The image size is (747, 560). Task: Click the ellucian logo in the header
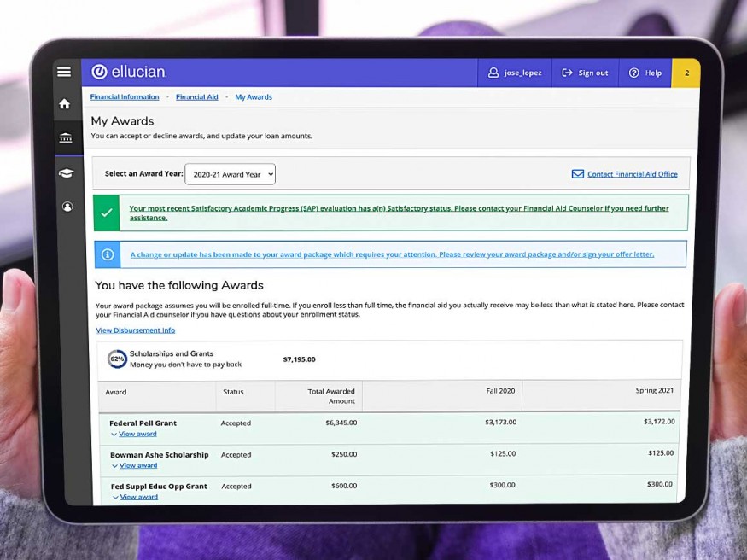pyautogui.click(x=128, y=73)
